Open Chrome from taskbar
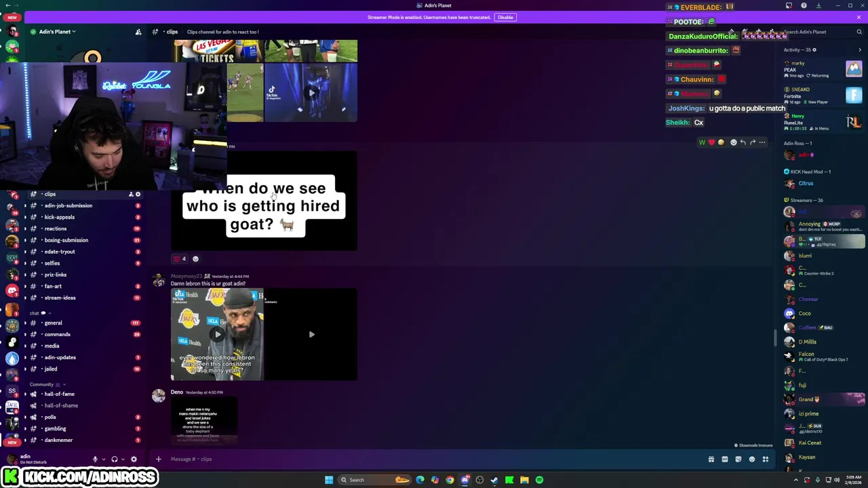868x488 pixels. coord(450,480)
